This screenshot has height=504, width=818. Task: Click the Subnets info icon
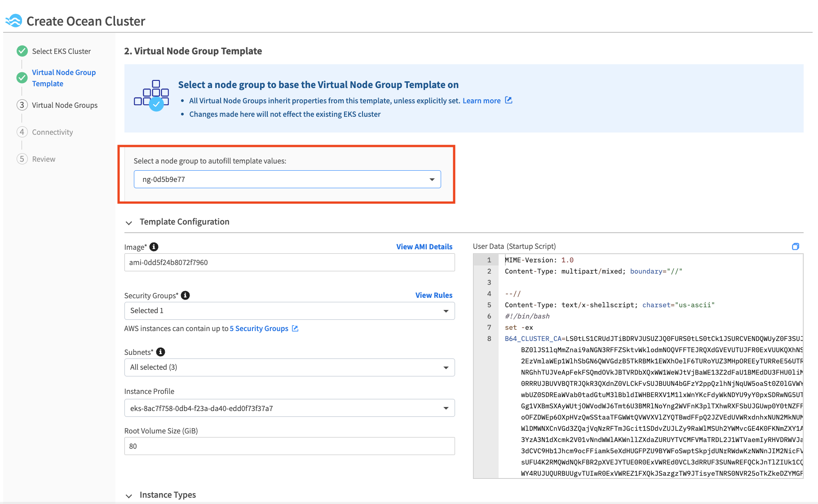pos(160,352)
